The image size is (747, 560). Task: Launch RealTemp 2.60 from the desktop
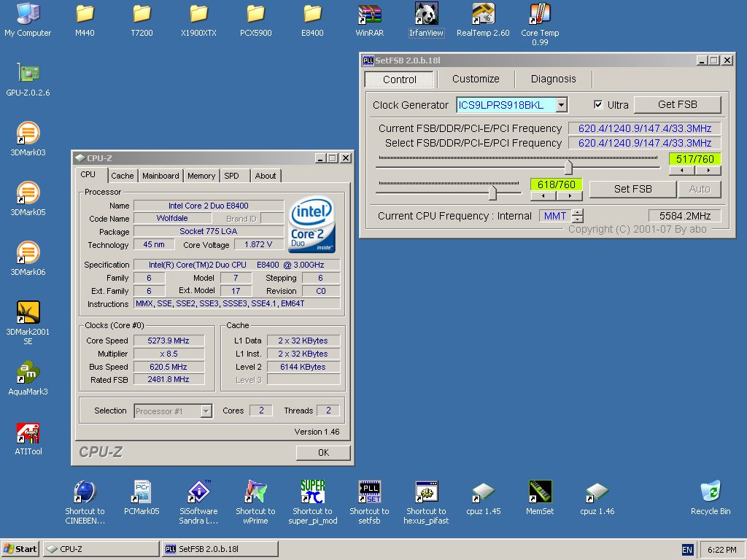483,20
